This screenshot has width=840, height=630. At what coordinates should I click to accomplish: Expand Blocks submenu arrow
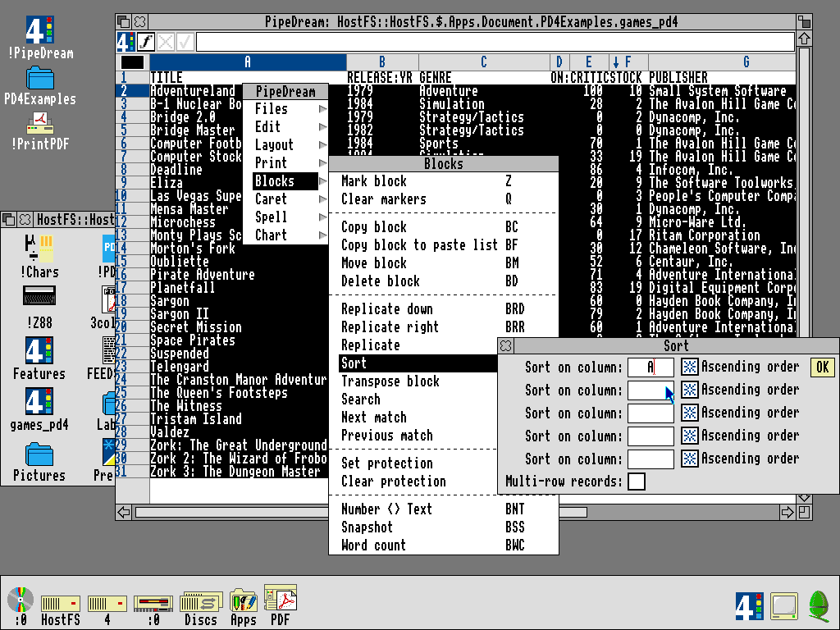pos(322,181)
